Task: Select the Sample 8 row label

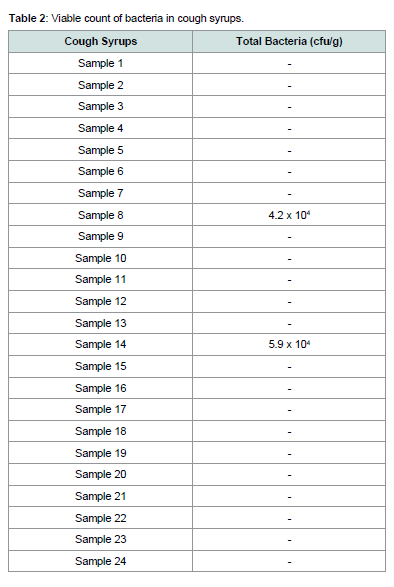Action: click(100, 215)
